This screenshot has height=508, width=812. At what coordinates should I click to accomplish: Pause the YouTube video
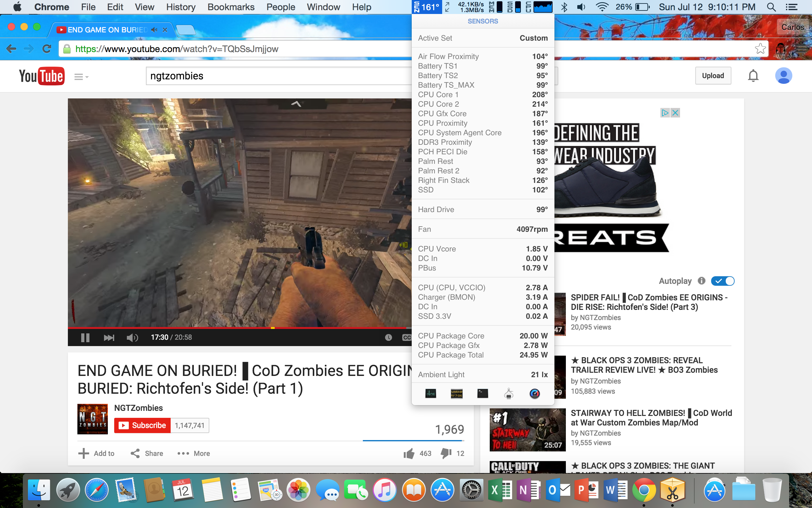(85, 337)
